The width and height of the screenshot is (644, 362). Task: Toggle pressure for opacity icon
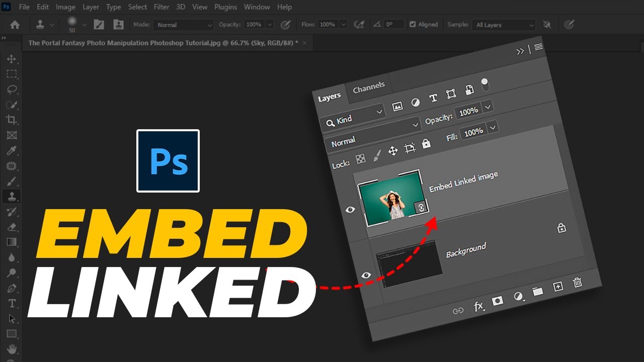285,24
